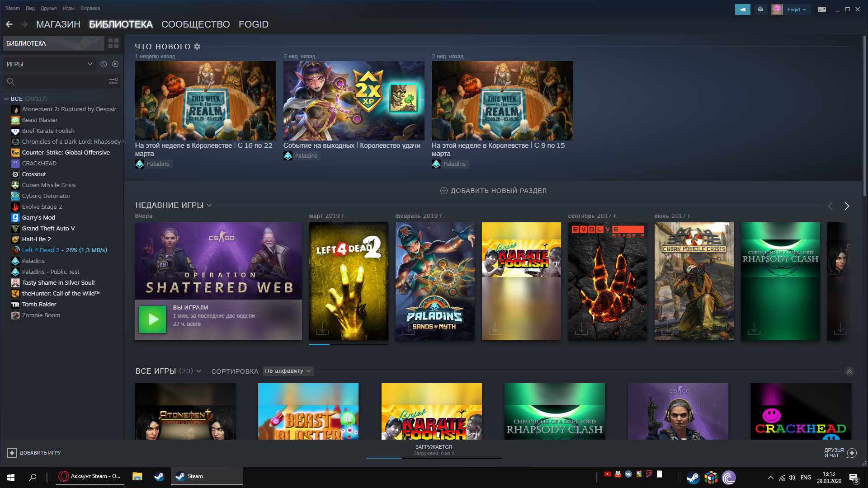Click the БИБЛИОТЕКА home button in sidebar

click(x=54, y=43)
